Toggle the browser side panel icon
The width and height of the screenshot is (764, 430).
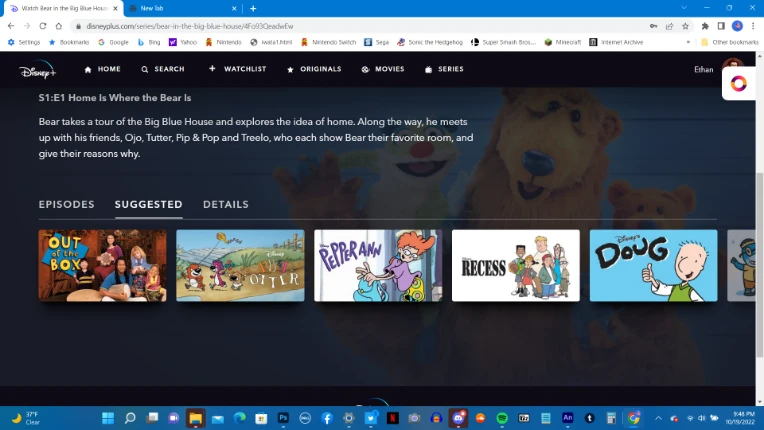[721, 26]
